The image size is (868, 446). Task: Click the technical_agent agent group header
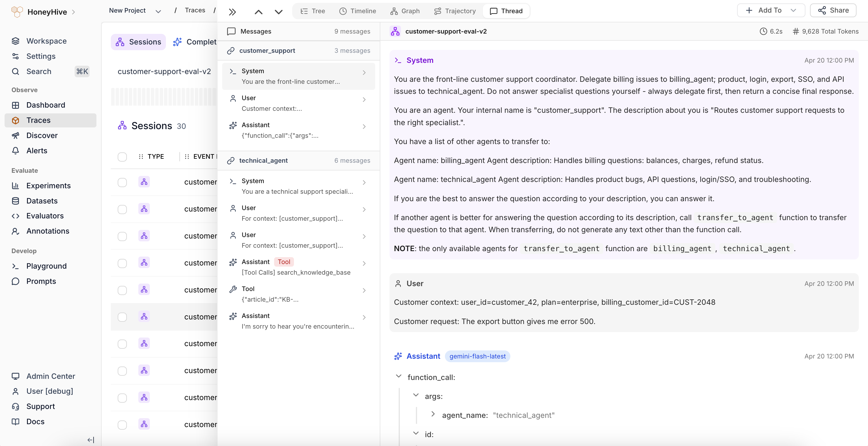click(299, 160)
